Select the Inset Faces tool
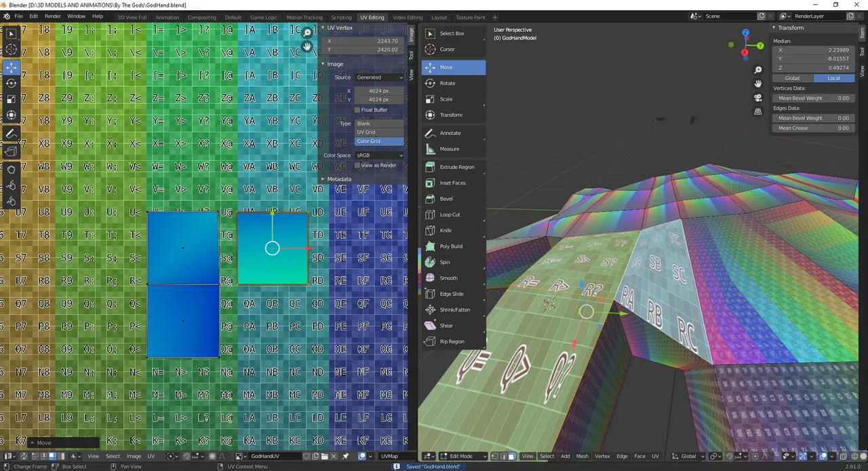This screenshot has height=471, width=868. pyautogui.click(x=453, y=183)
